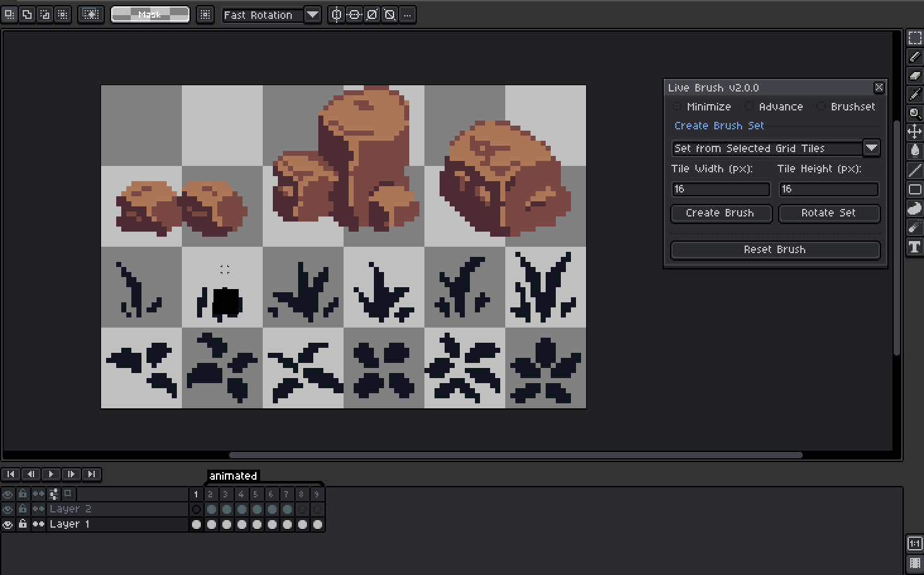Enable the Minimize checkbox in Live Brush
Image resolution: width=924 pixels, height=575 pixels.
(677, 107)
